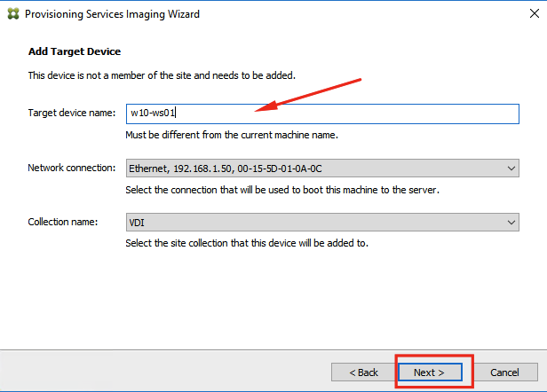Click the Provisioning Services Imaging Wizard title text

(x=112, y=14)
